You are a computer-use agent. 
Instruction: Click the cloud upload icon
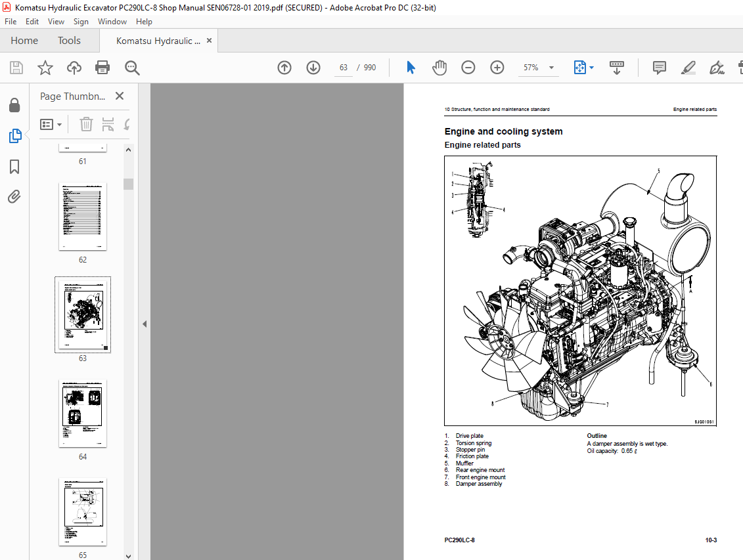point(74,68)
